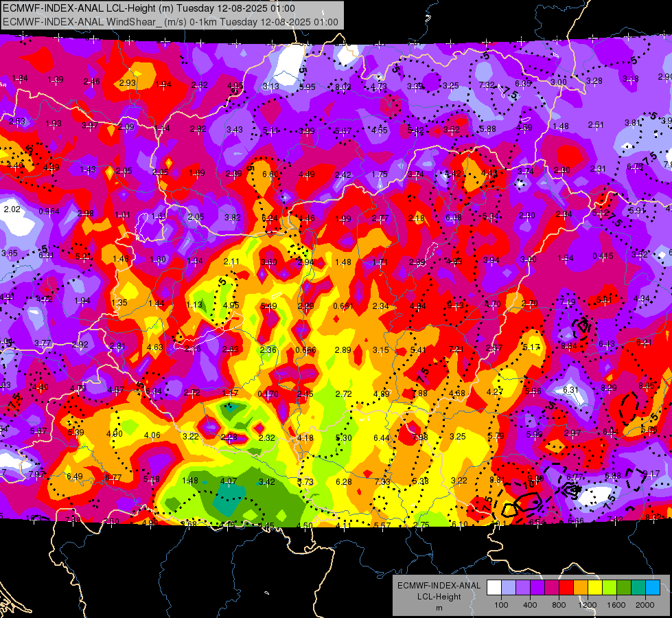Click the shear value 5.95

(x=307, y=87)
